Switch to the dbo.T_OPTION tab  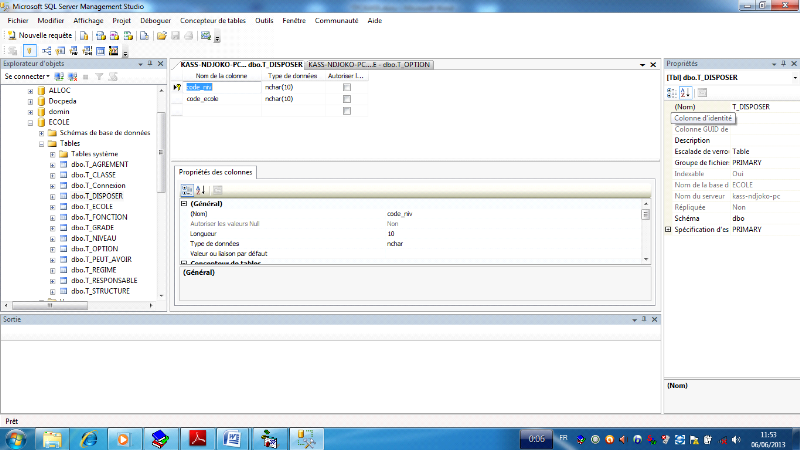pyautogui.click(x=369, y=65)
